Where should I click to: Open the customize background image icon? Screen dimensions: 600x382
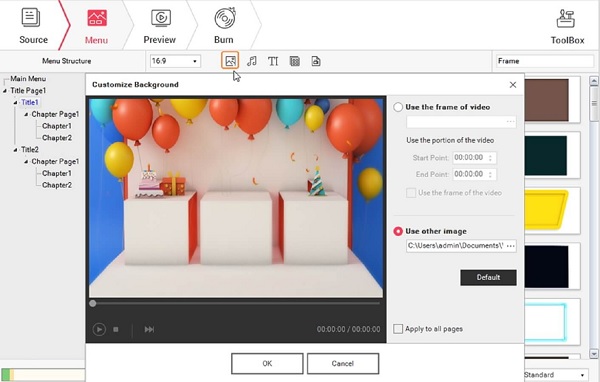(230, 61)
